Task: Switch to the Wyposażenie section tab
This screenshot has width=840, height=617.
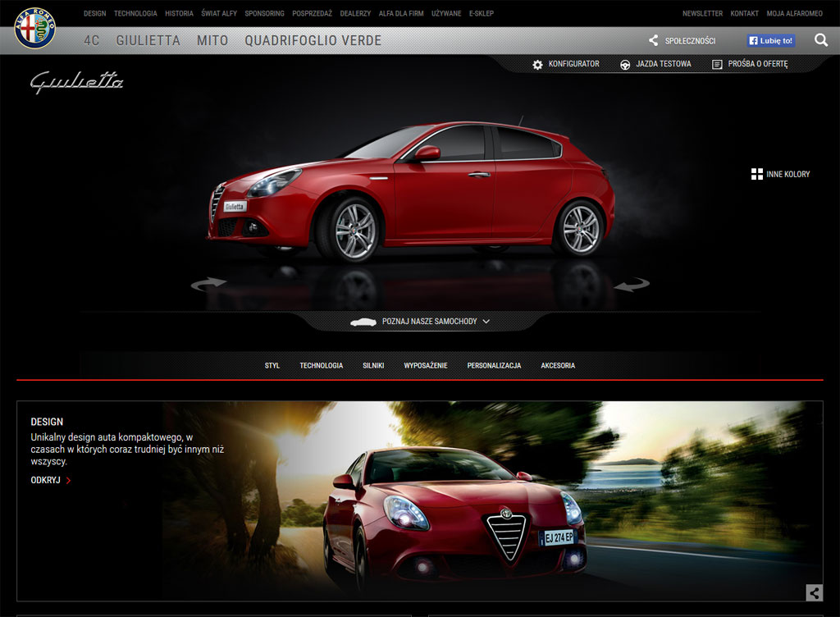Action: pos(426,366)
